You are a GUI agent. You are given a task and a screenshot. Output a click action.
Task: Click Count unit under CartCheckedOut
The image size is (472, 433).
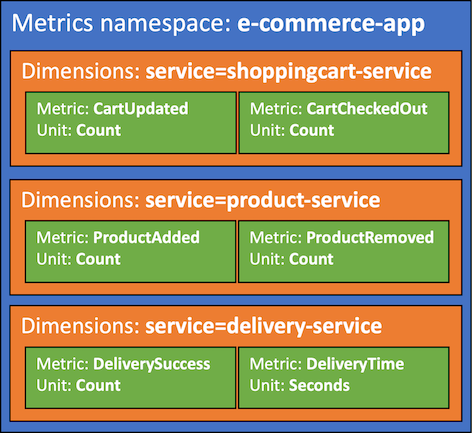[x=311, y=130]
